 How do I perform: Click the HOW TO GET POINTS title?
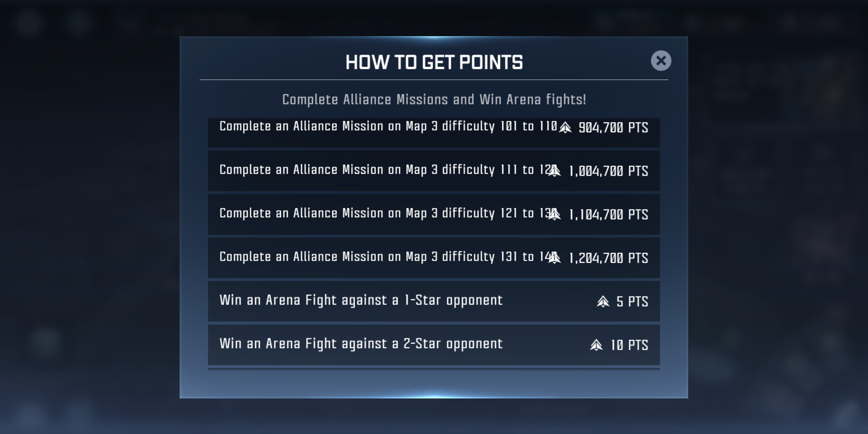point(434,62)
